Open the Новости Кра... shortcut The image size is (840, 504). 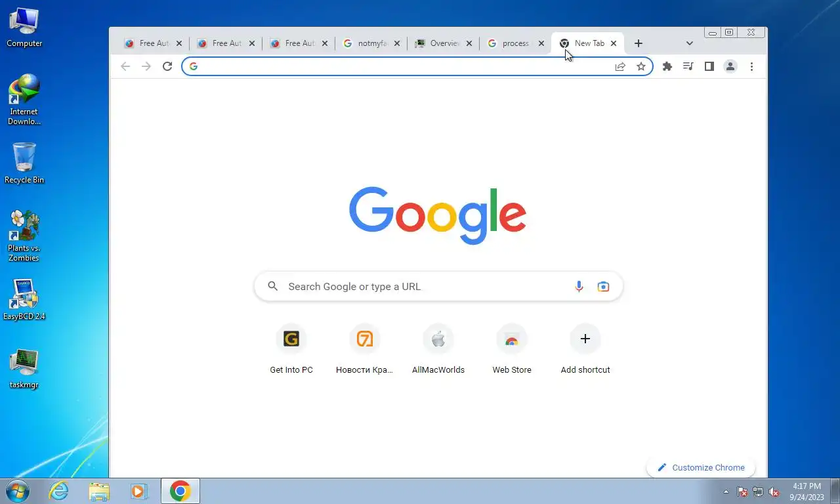365,349
